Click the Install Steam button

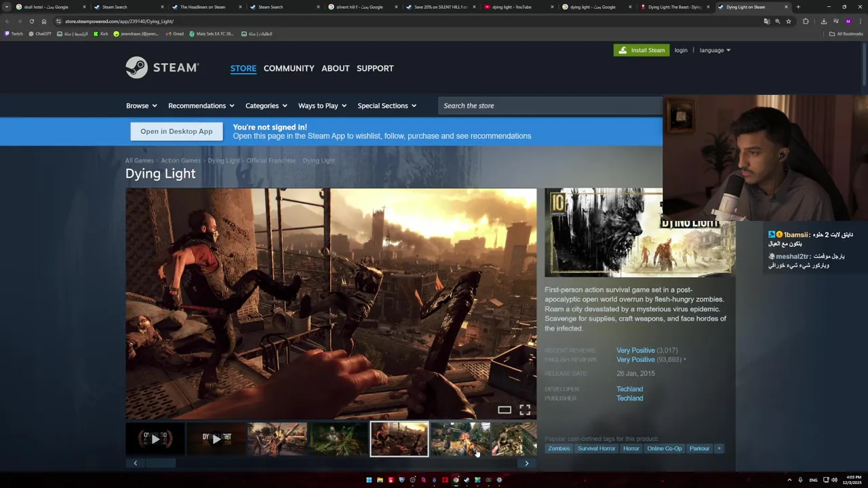click(x=641, y=50)
